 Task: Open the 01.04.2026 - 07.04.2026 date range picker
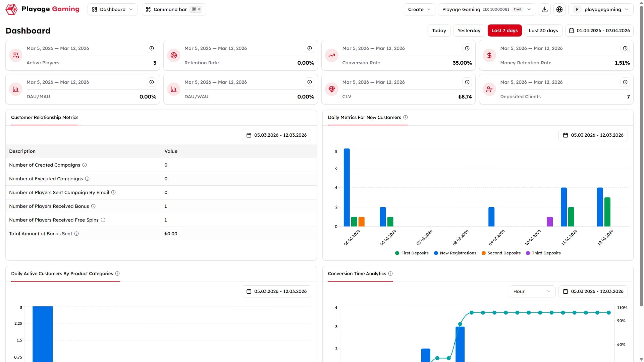pyautogui.click(x=599, y=31)
